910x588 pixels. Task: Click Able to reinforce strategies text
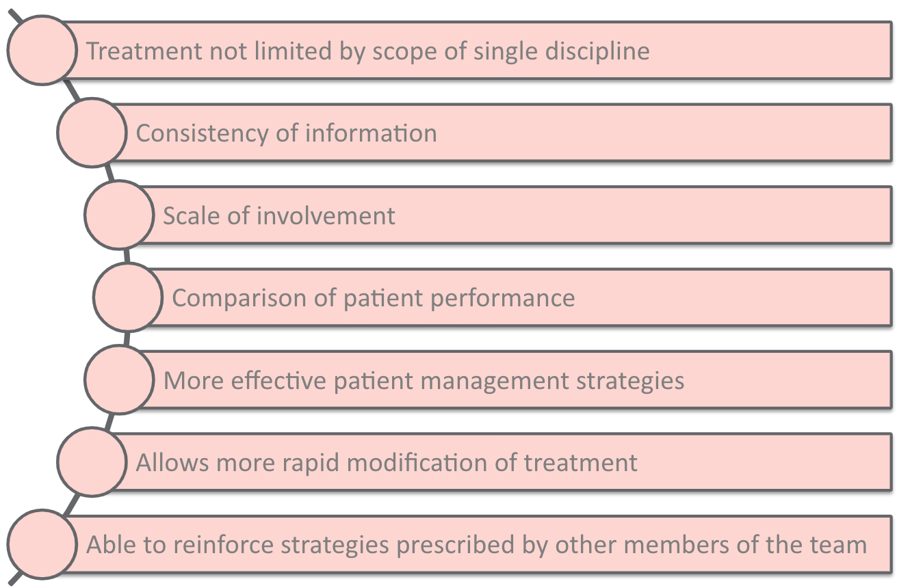tap(476, 545)
